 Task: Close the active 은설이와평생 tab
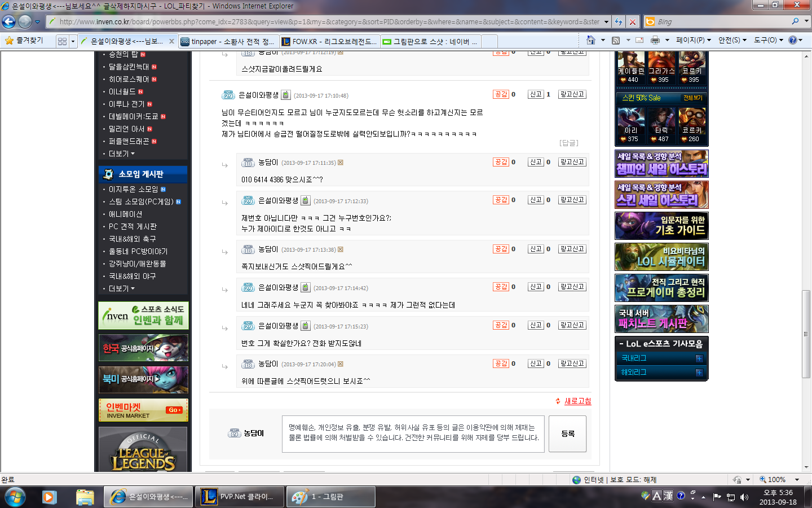(170, 41)
